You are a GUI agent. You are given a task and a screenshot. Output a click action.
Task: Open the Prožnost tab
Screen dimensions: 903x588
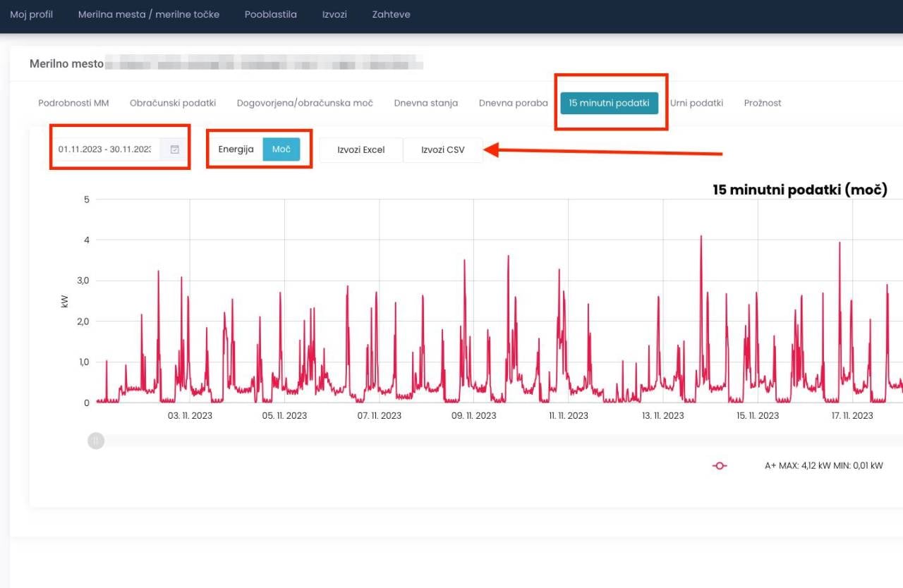pos(763,103)
